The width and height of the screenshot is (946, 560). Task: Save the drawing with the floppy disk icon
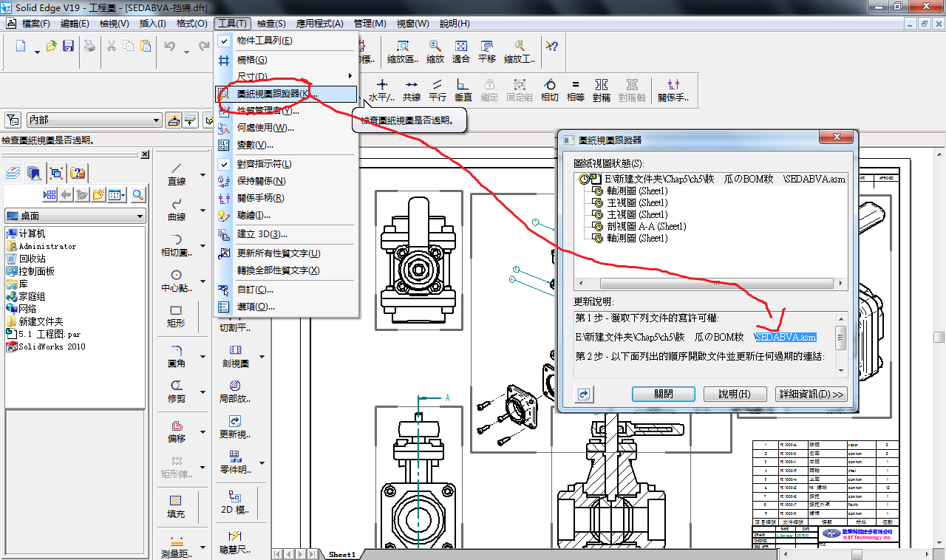point(68,47)
